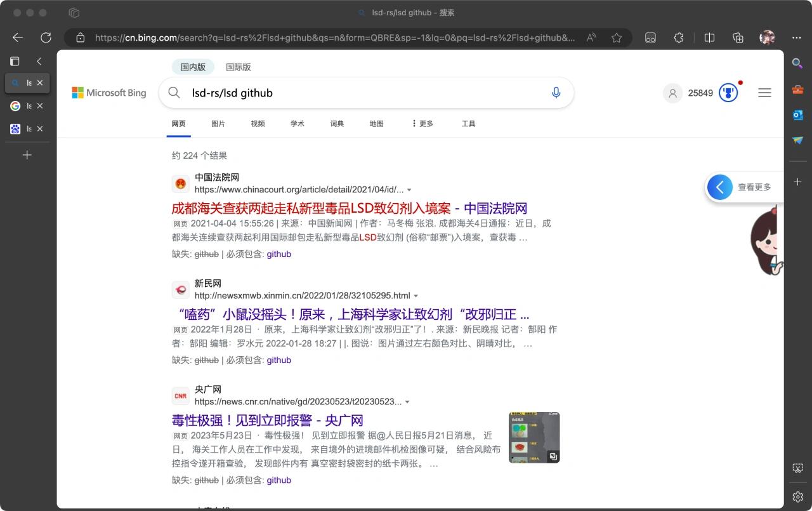The width and height of the screenshot is (812, 511).
Task: Click 必须包含 github link under 新民网 result
Action: [x=279, y=360]
